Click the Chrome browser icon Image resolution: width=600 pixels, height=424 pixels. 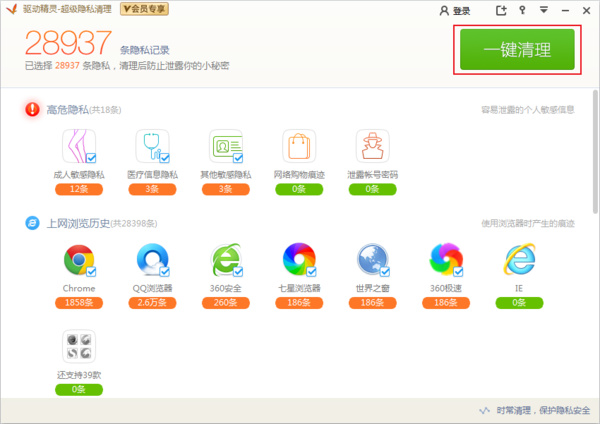[79, 260]
